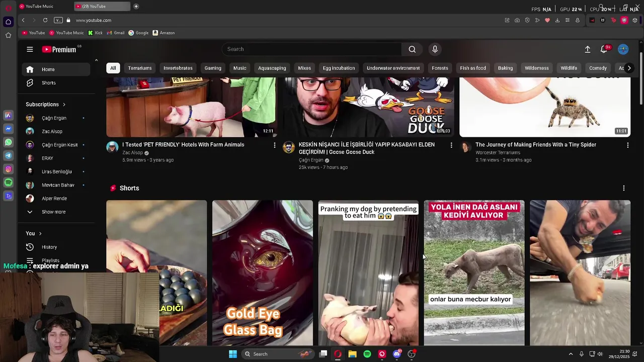Open Instagram in the browser sidebar
This screenshot has height=362, width=644.
tap(8, 169)
